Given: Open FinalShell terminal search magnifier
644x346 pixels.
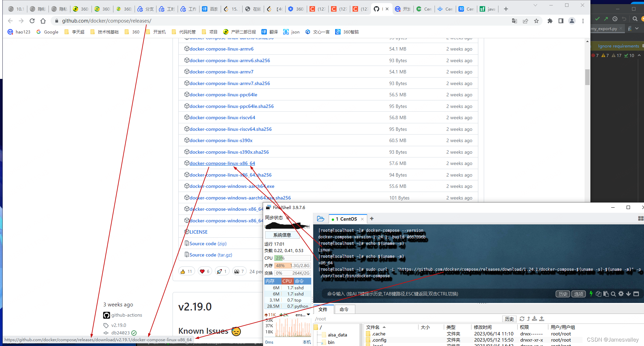Looking at the screenshot, I should coord(613,294).
